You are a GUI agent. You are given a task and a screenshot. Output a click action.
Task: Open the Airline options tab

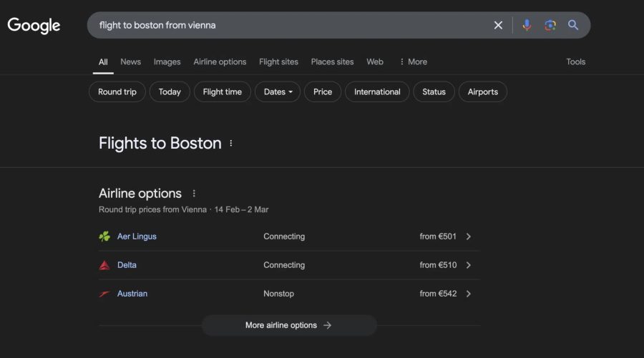tap(220, 62)
